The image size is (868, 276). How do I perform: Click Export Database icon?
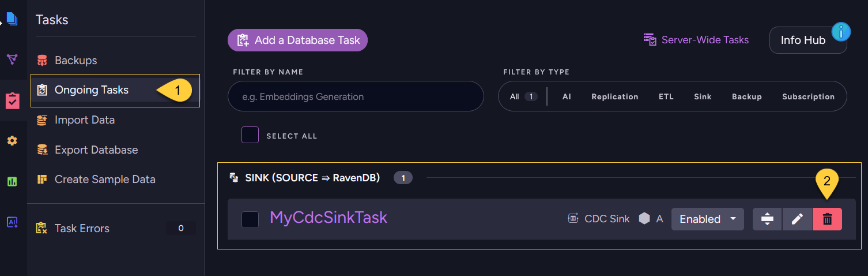tap(42, 150)
